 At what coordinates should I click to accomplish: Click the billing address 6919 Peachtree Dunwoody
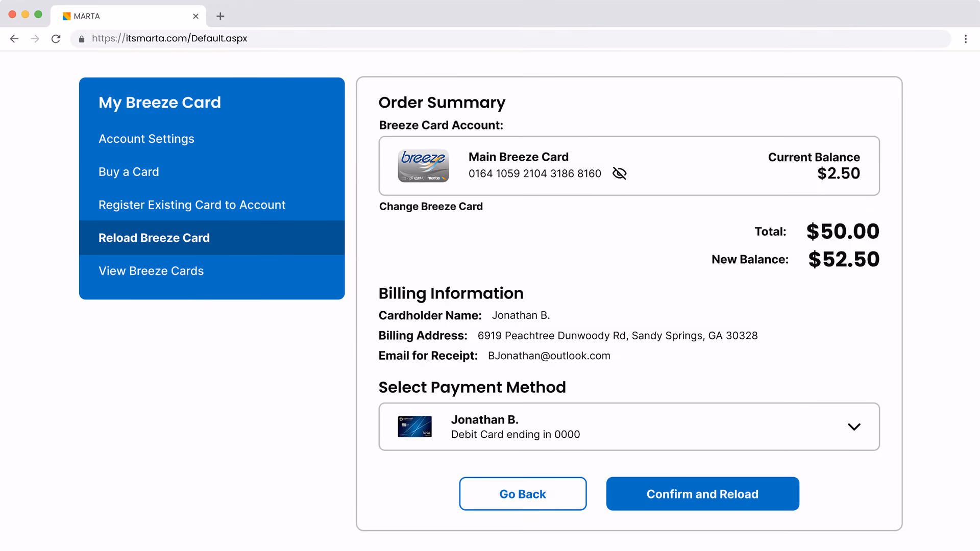[x=618, y=336]
